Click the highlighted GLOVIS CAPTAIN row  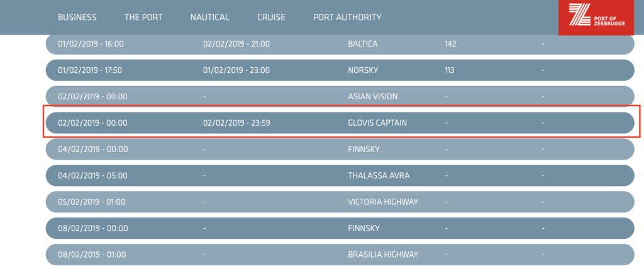click(340, 123)
